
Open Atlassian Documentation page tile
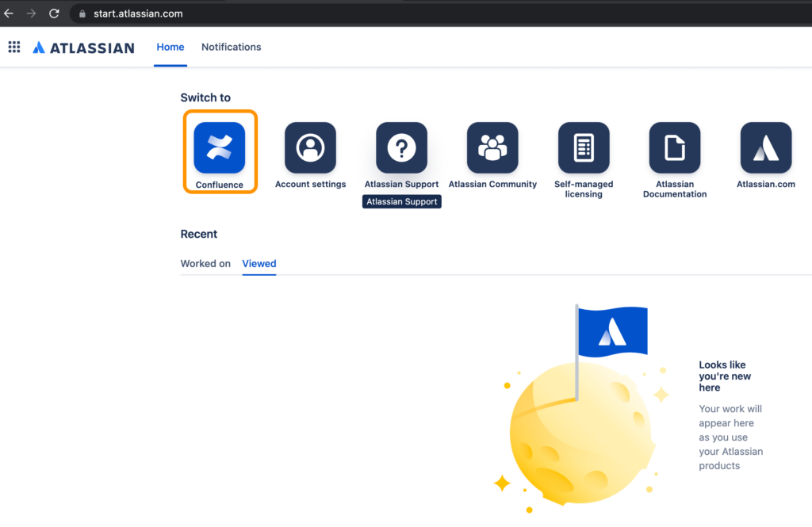click(x=675, y=147)
